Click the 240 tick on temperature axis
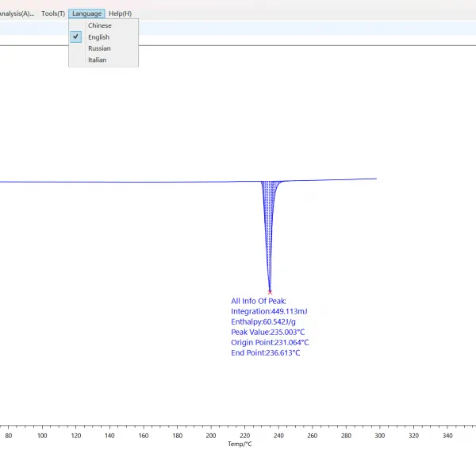This screenshot has height=454, width=476. click(278, 436)
